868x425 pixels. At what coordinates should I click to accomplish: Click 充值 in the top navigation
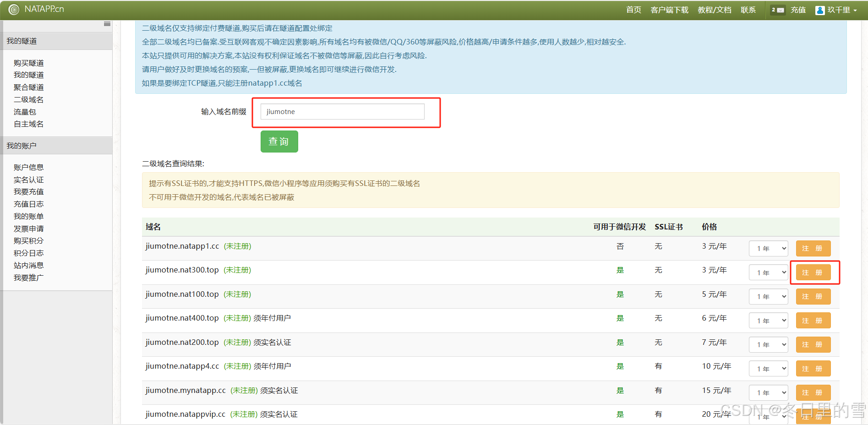(x=798, y=10)
